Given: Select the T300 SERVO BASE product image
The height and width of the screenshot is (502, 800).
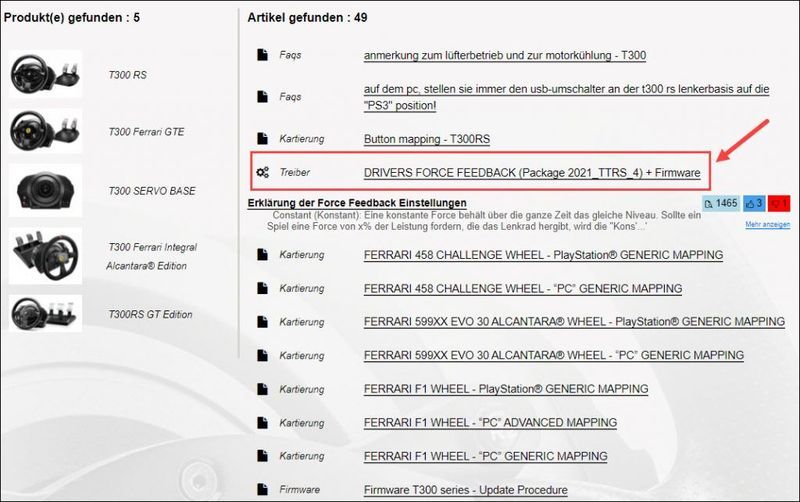Looking at the screenshot, I should click(45, 190).
